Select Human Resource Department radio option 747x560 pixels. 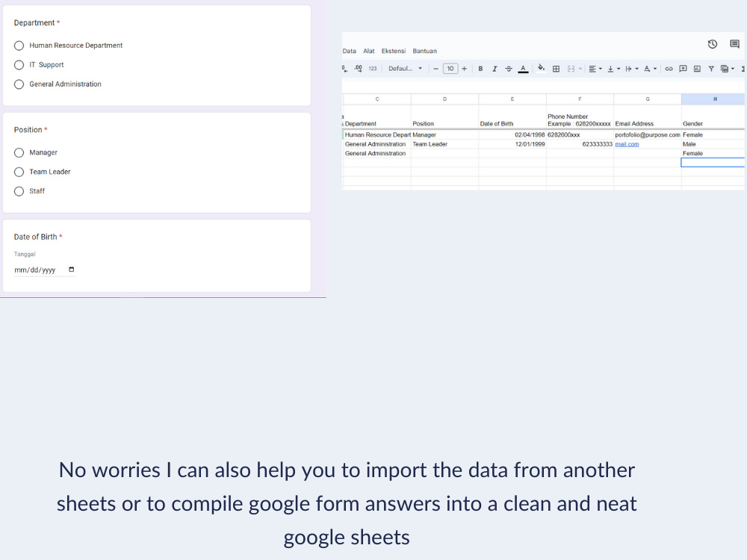[19, 46]
